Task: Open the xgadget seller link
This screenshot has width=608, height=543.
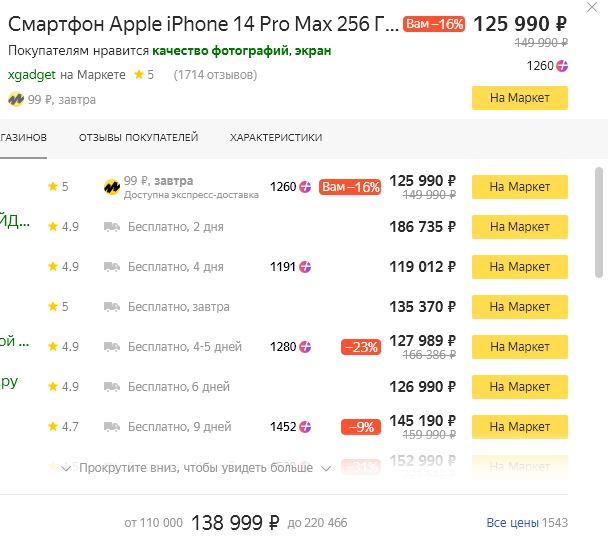Action: (32, 75)
